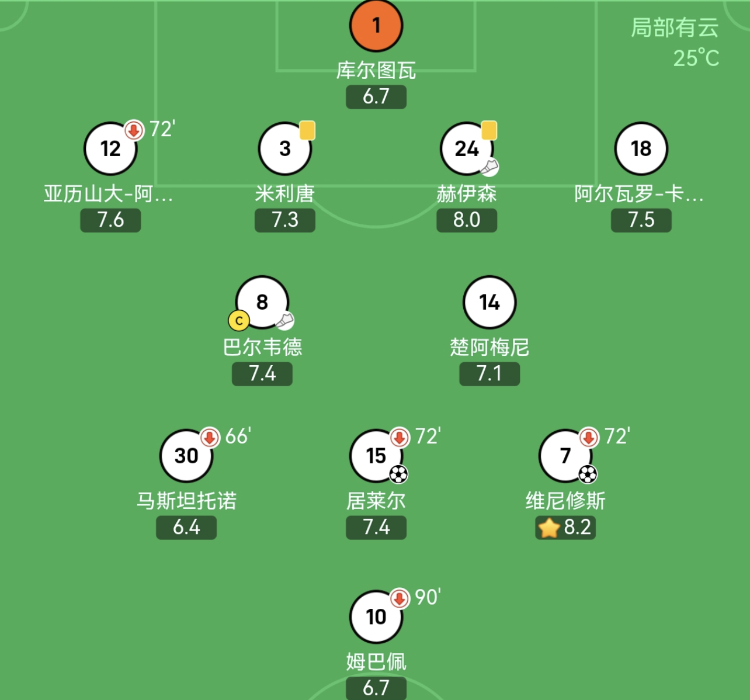Tap the goal ball icon on player 15
The image size is (750, 700).
point(398,474)
